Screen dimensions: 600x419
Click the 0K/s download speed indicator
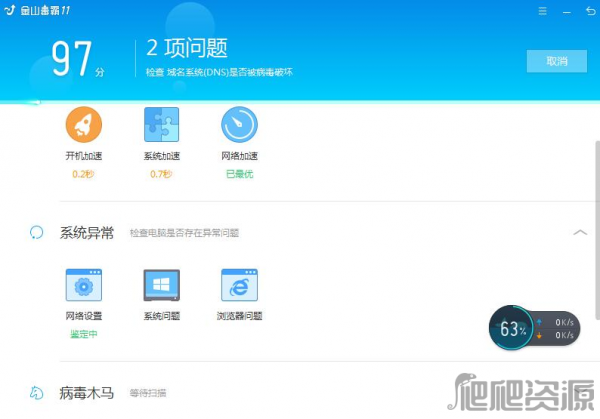(x=556, y=335)
